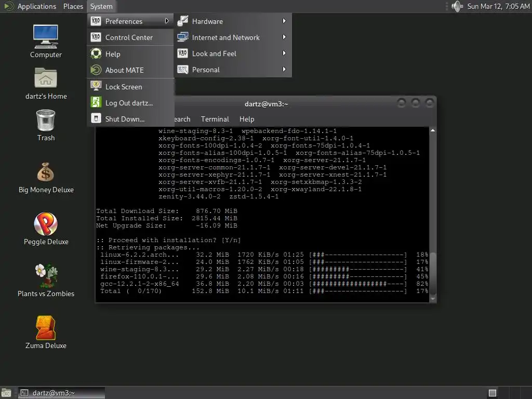This screenshot has width=532, height=399.
Task: Expand Internet and Network submenu arrow
Action: pyautogui.click(x=284, y=37)
